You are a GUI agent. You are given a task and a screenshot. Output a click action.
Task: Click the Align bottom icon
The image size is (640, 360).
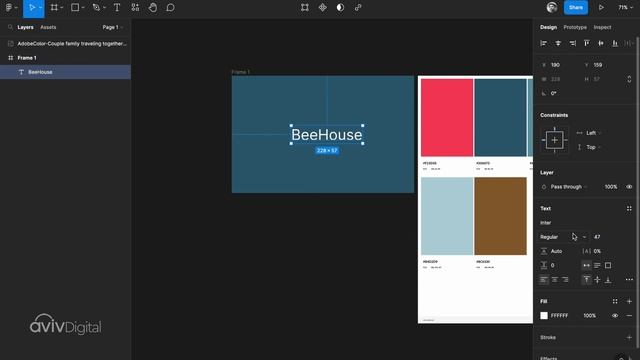pyautogui.click(x=615, y=43)
